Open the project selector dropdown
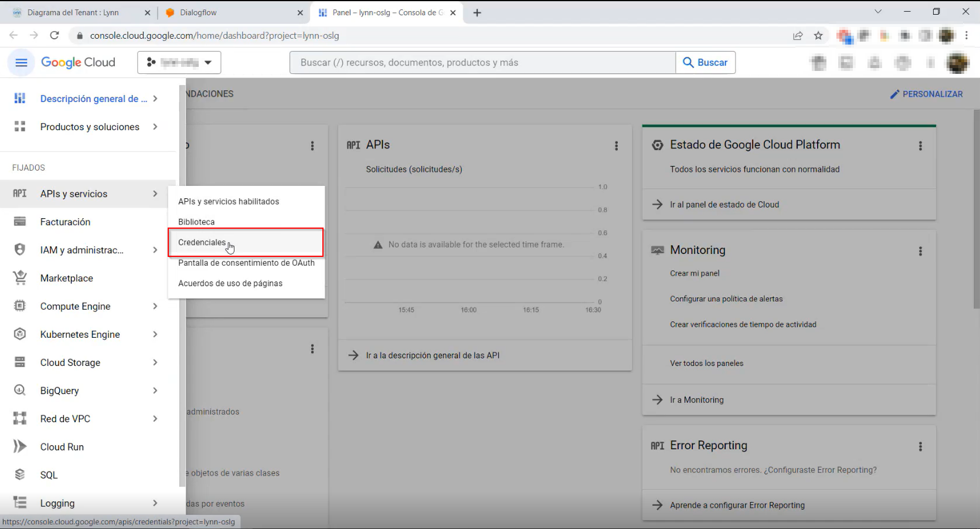Screen dimensions: 980x529 coord(179,63)
